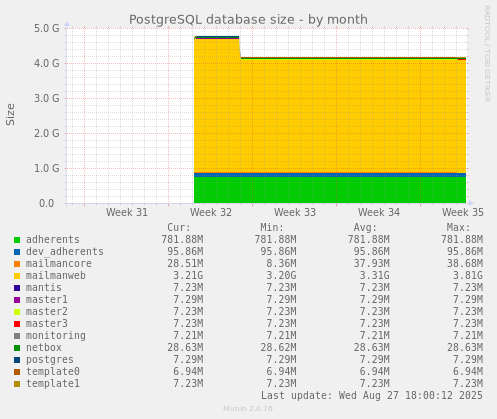Screen dimensions: 497x419
Task: Click the 4.0 G axis tick label
Action: tap(47, 63)
